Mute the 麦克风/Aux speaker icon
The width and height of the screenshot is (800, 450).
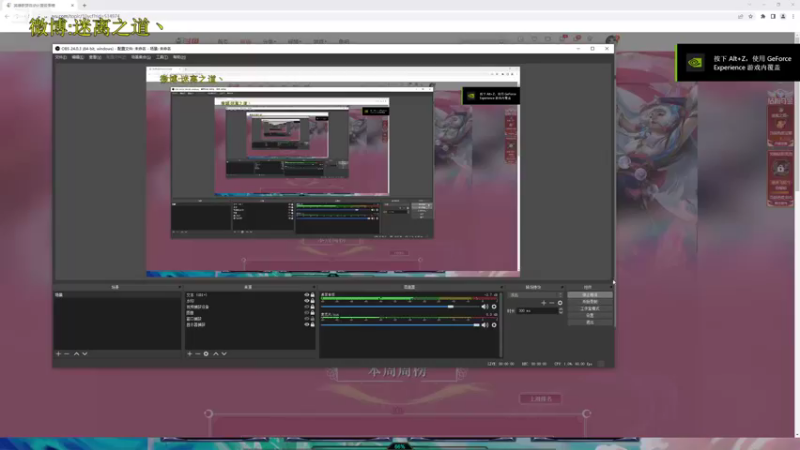coord(485,325)
